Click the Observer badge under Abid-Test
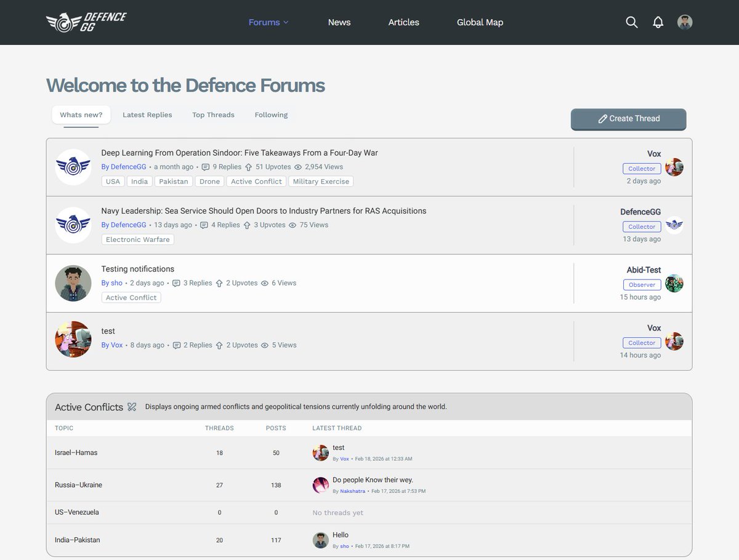The height and width of the screenshot is (560, 739). (642, 285)
